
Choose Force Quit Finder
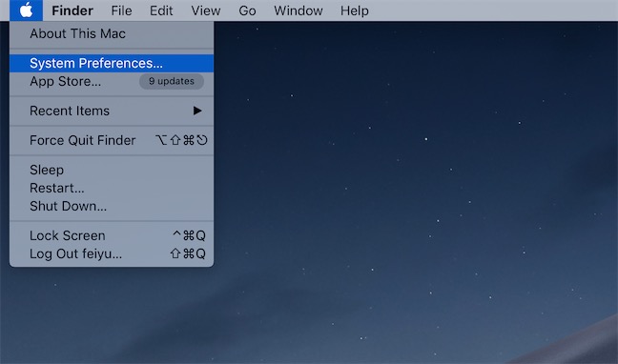pyautogui.click(x=112, y=141)
